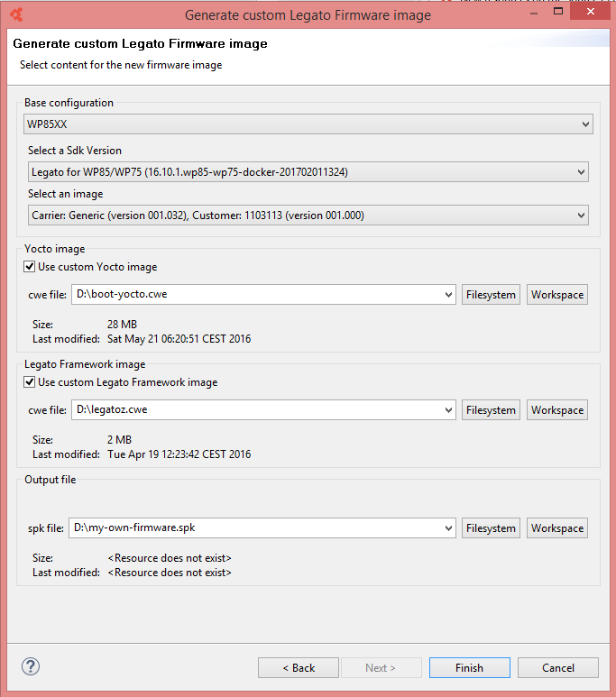Open the spk output file dropdown arrow
The width and height of the screenshot is (616, 697).
(x=448, y=528)
